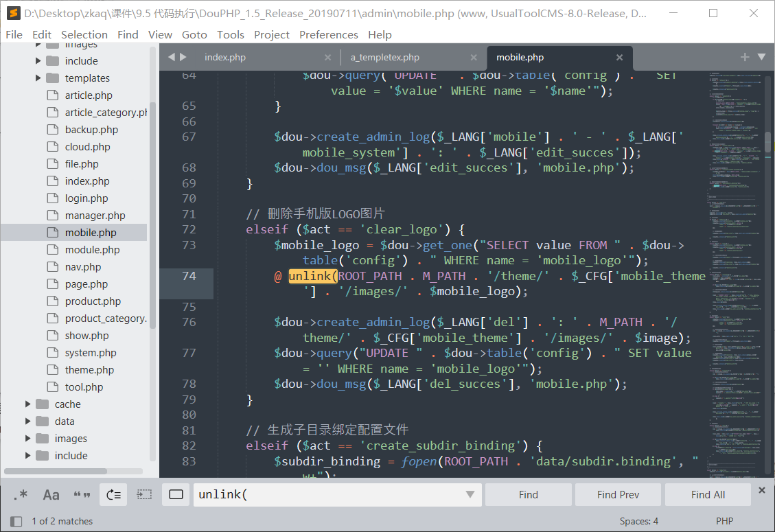
Task: Click the product.php file icon
Action: (52, 301)
